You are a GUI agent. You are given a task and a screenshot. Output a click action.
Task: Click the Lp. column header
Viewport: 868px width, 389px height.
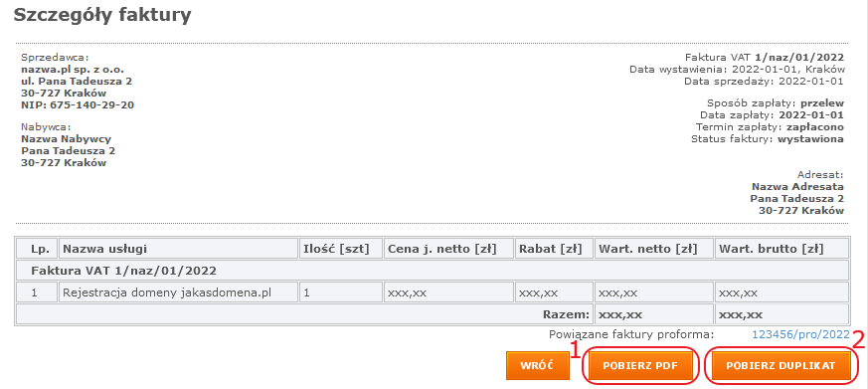[37, 249]
